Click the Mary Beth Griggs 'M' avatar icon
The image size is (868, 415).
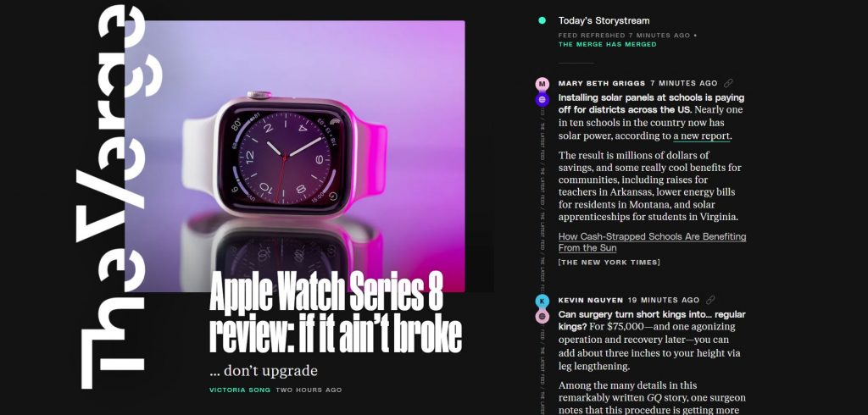tap(542, 84)
